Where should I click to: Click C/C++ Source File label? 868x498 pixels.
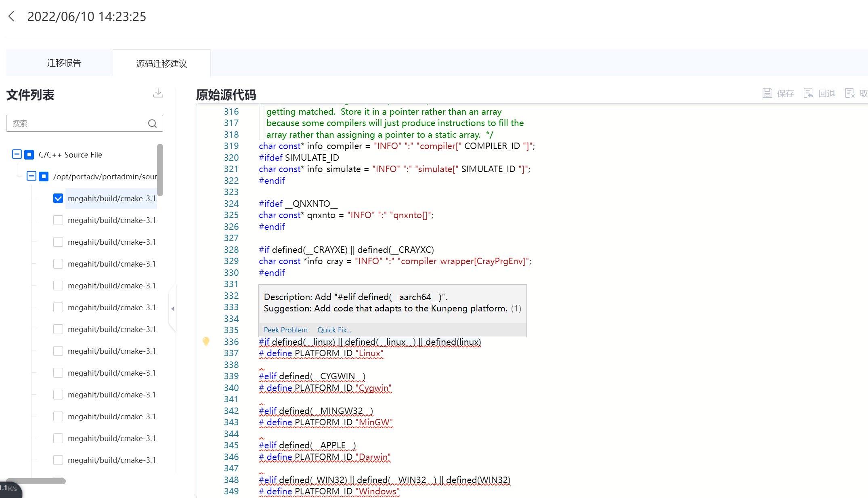point(70,155)
